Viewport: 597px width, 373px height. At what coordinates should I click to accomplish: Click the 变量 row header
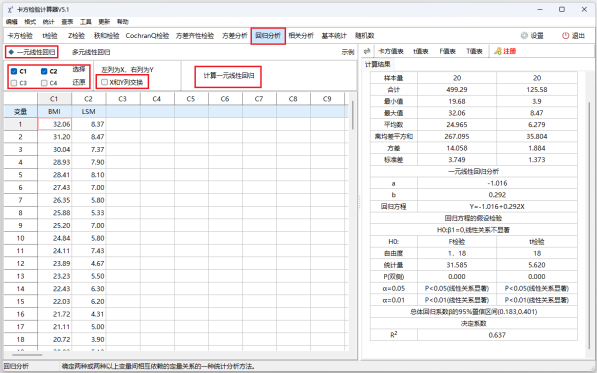pos(21,112)
